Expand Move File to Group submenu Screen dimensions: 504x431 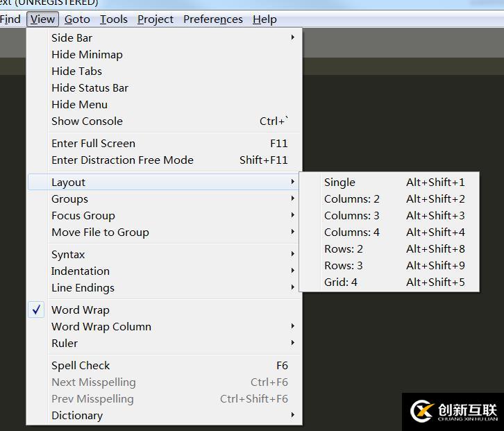(164, 233)
